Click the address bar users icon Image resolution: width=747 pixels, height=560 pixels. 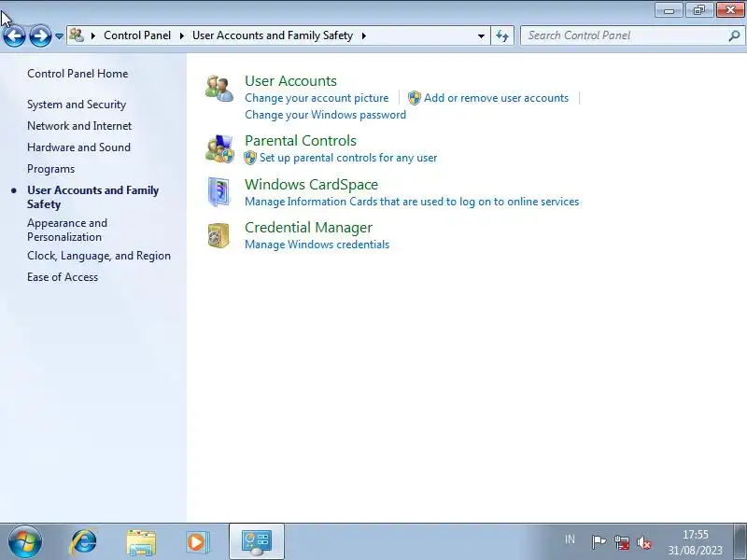point(77,35)
